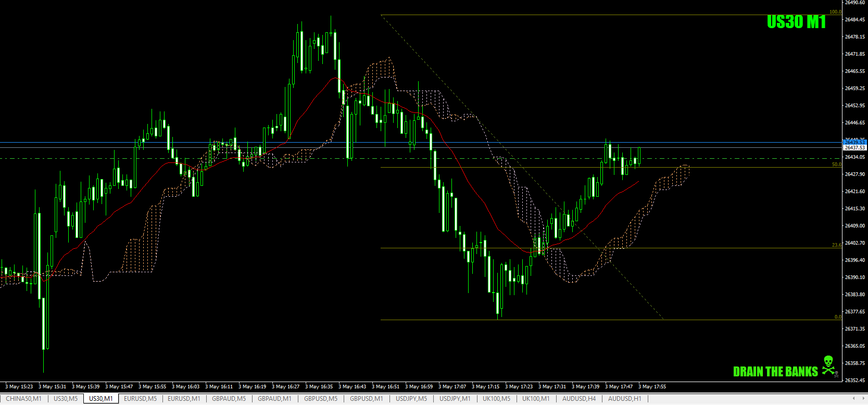Select the Fibonacci 23.6 level label

[x=836, y=245]
